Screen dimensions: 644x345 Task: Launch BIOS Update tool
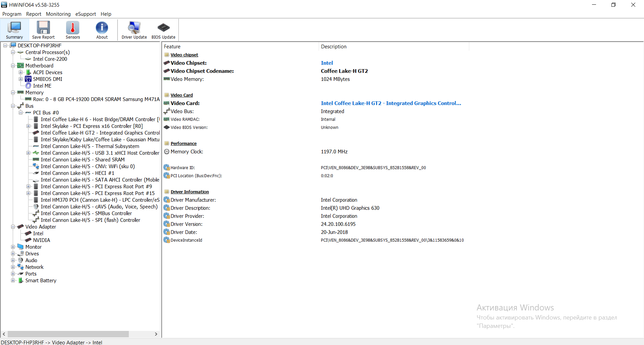[163, 28]
